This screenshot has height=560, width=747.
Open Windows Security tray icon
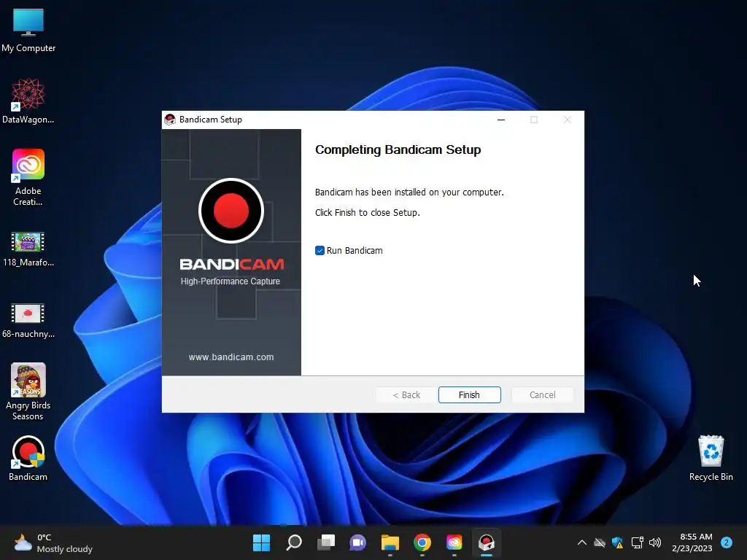pyautogui.click(x=617, y=542)
